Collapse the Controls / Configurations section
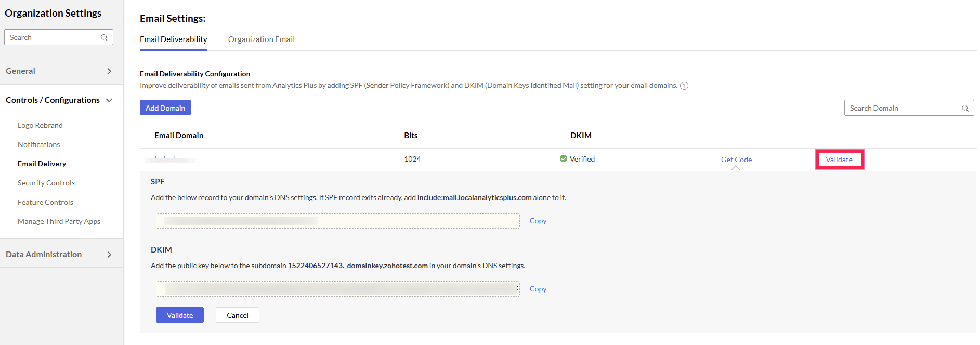The height and width of the screenshot is (345, 980). click(x=109, y=100)
